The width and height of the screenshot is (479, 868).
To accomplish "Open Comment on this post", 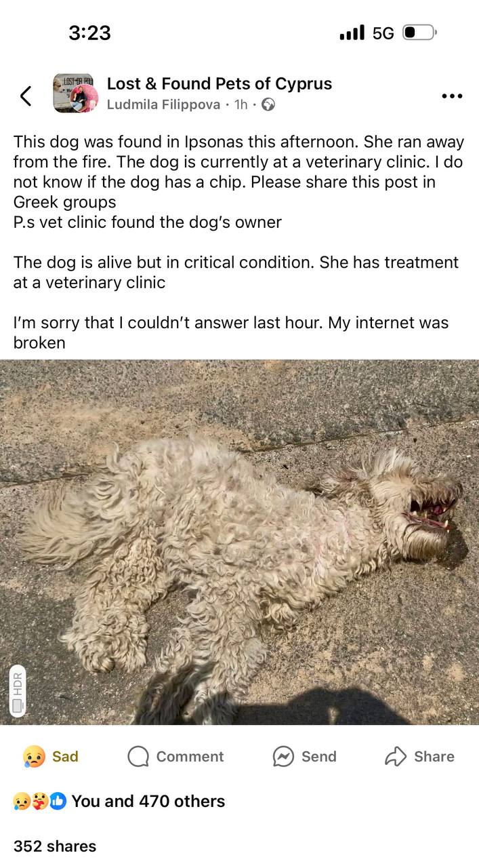I will coord(175,756).
